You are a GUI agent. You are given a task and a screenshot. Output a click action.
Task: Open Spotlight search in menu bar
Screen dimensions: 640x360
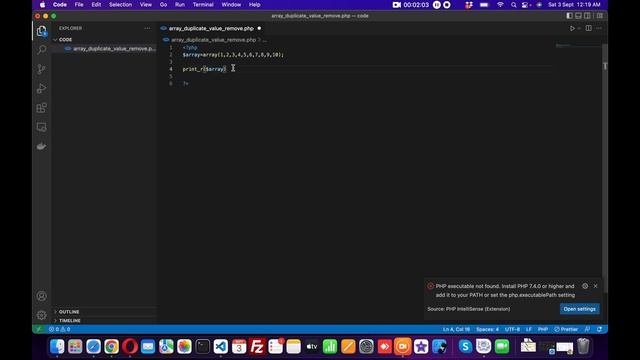coord(513,5)
